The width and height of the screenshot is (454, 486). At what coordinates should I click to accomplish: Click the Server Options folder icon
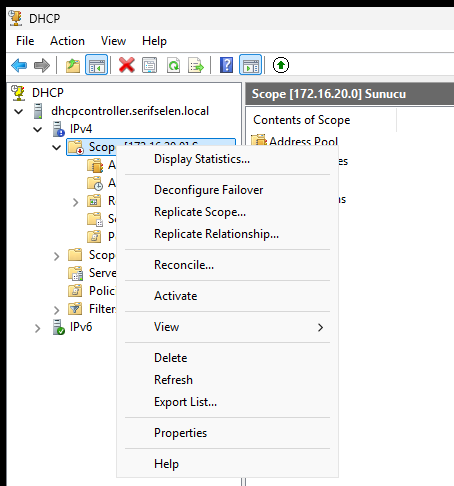tap(76, 273)
